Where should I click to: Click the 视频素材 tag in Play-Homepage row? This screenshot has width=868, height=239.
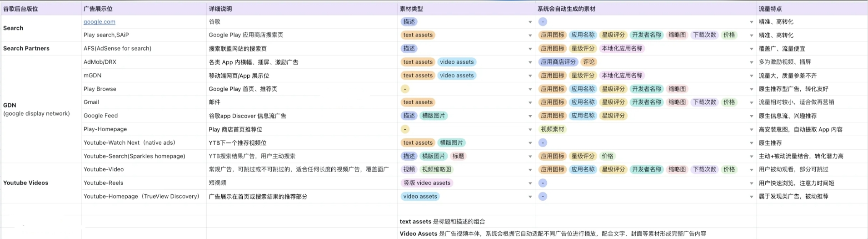point(552,129)
